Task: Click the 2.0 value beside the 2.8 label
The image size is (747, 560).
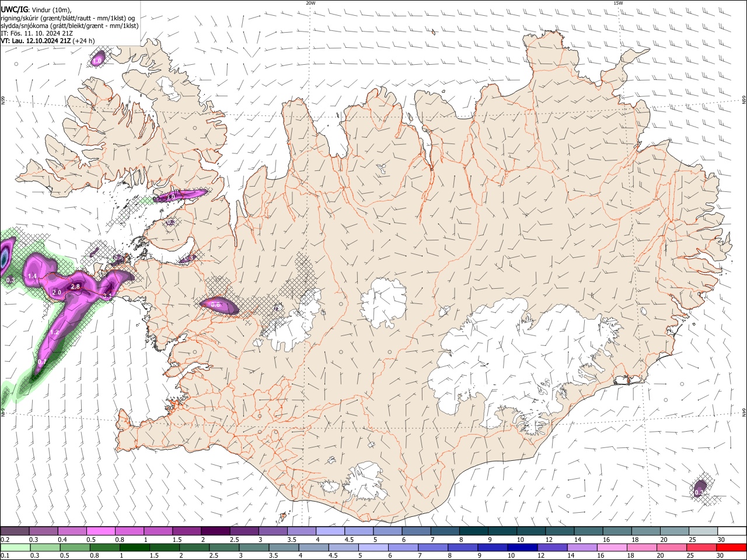Action: tap(57, 292)
